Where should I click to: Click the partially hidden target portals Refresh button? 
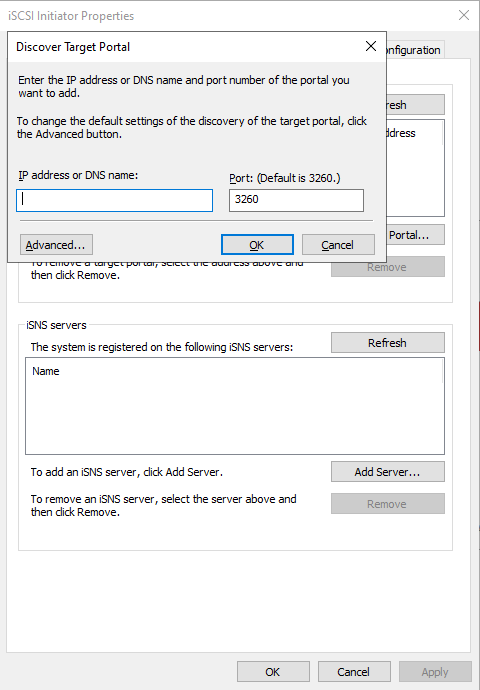pos(415,105)
